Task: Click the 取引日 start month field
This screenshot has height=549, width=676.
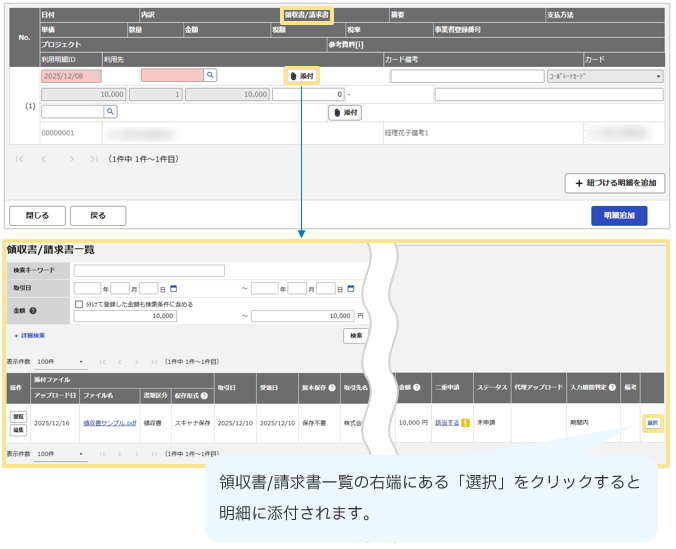Action: click(120, 288)
